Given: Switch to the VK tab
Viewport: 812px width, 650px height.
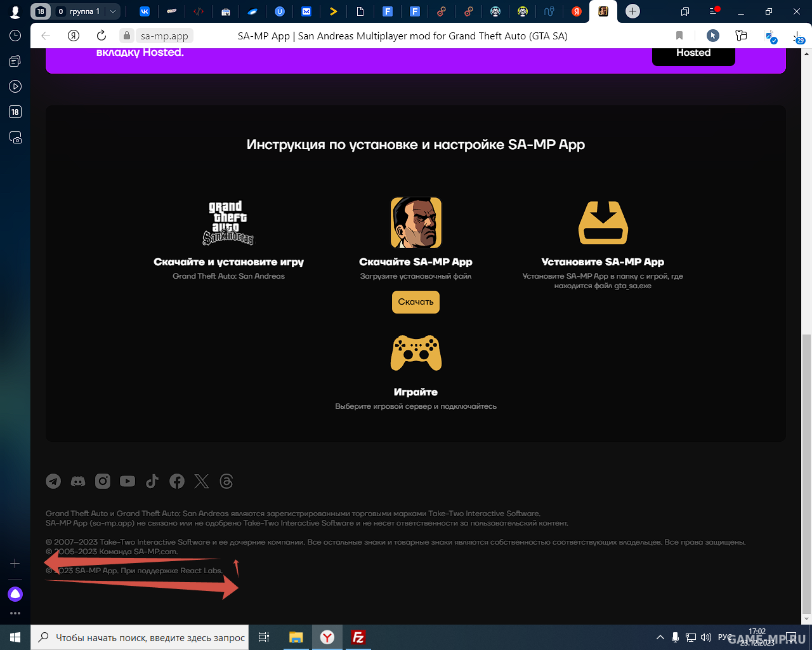Looking at the screenshot, I should pos(145,11).
